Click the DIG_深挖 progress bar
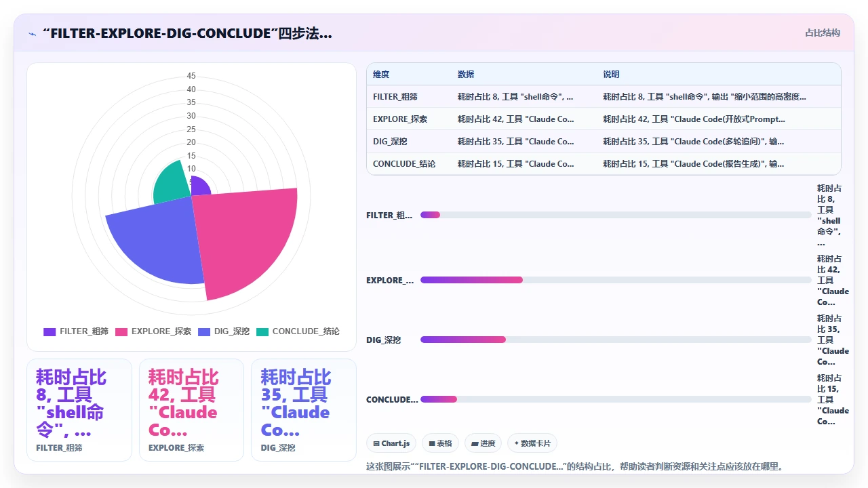Viewport: 868px width, 488px height. (616, 340)
